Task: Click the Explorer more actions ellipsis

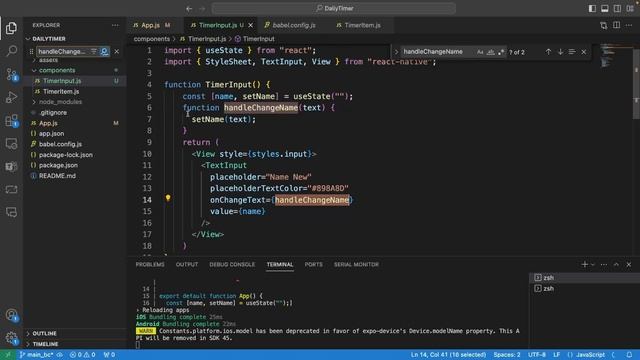Action: 115,25
